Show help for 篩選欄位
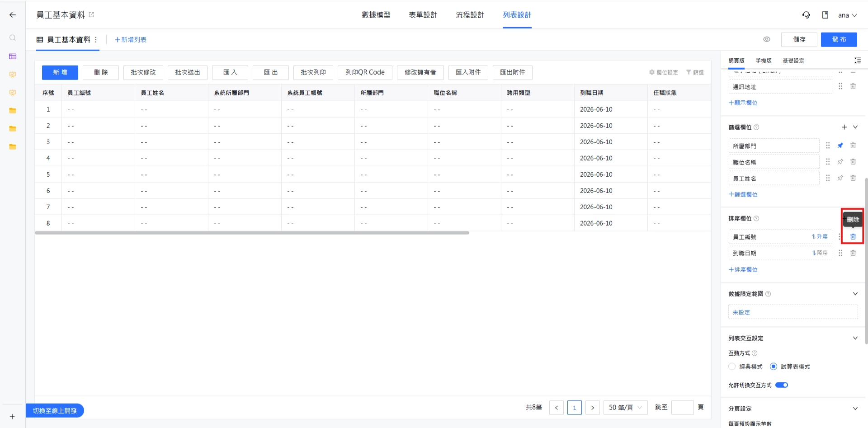Screen dimensions: 868x428 click(x=756, y=127)
